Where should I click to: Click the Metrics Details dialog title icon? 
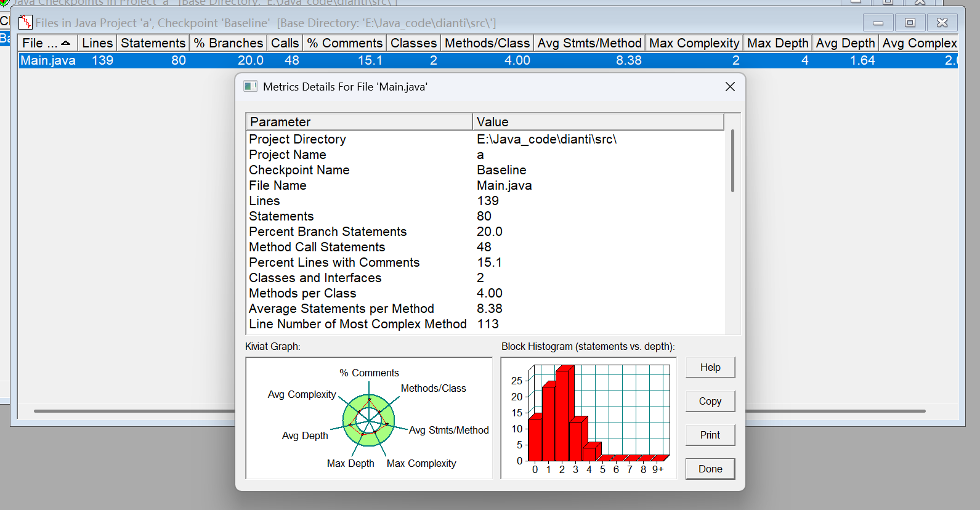click(x=250, y=86)
